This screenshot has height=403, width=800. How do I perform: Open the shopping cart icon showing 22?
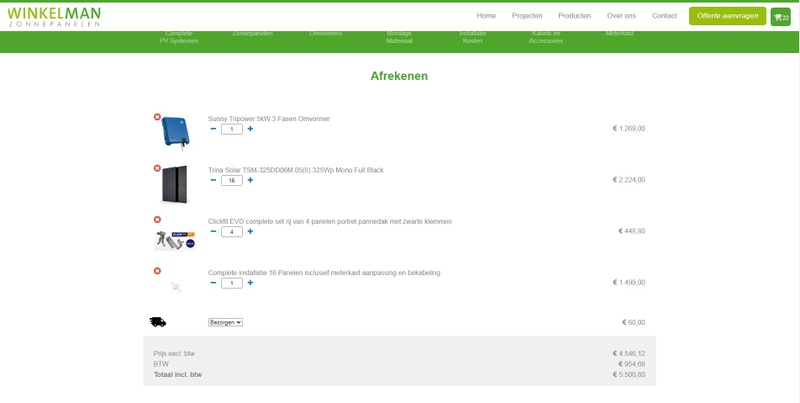point(781,17)
